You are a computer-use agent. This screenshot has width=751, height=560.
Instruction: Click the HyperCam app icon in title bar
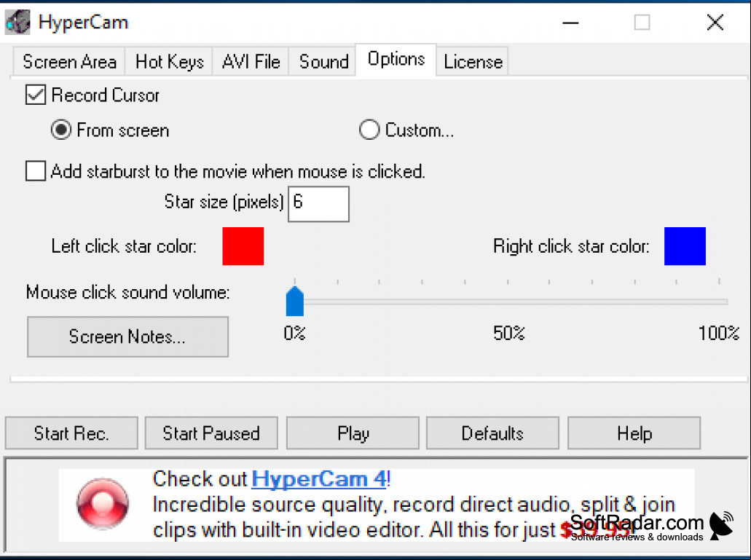pos(17,22)
